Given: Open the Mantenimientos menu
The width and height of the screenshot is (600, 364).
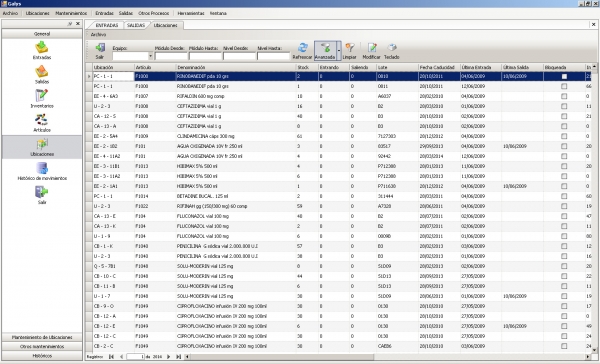Looking at the screenshot, I should 71,13.
